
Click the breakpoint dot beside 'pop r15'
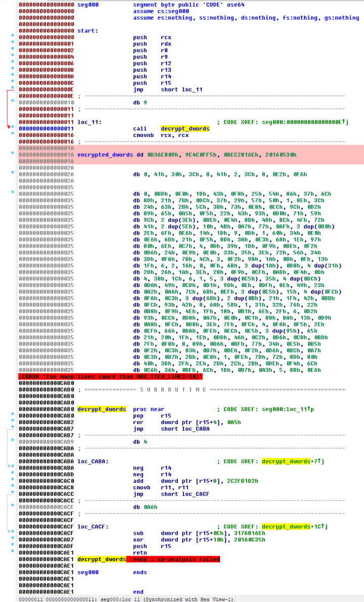point(12,414)
